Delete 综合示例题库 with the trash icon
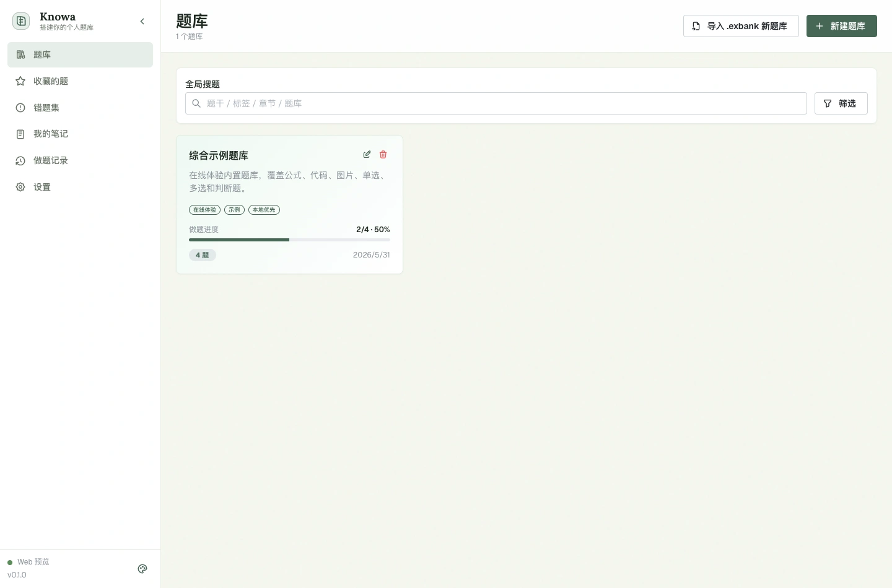This screenshot has height=588, width=892. click(383, 154)
